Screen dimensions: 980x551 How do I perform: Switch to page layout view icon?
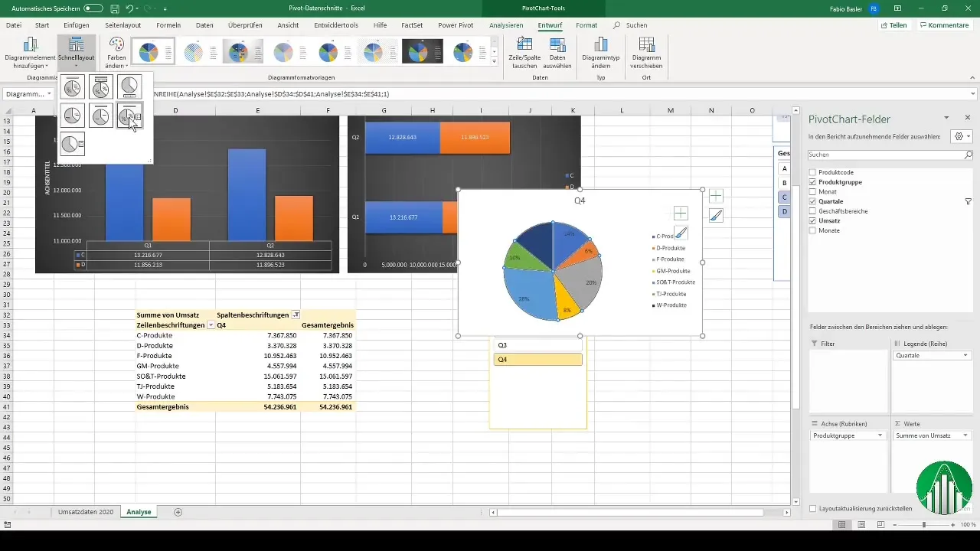point(862,525)
